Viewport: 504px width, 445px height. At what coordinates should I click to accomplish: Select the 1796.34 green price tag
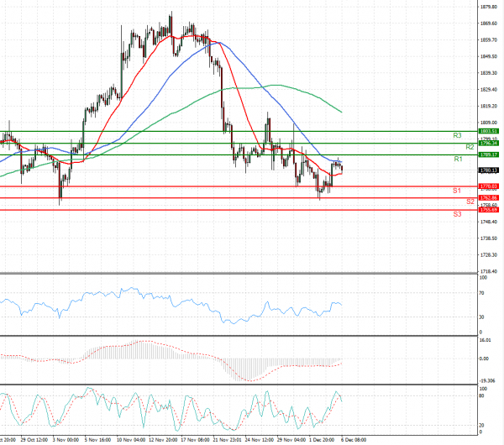(x=489, y=143)
